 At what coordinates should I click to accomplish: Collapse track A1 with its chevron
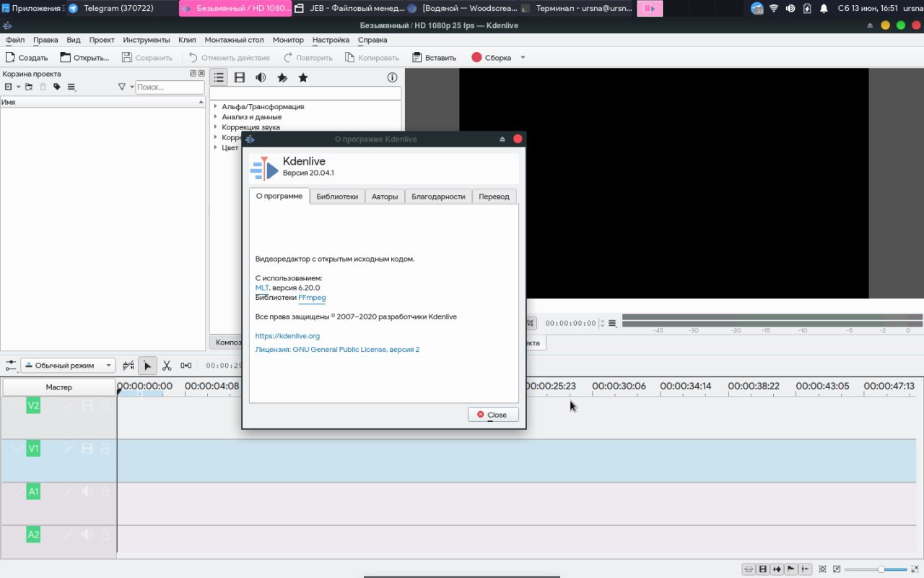click(x=17, y=491)
